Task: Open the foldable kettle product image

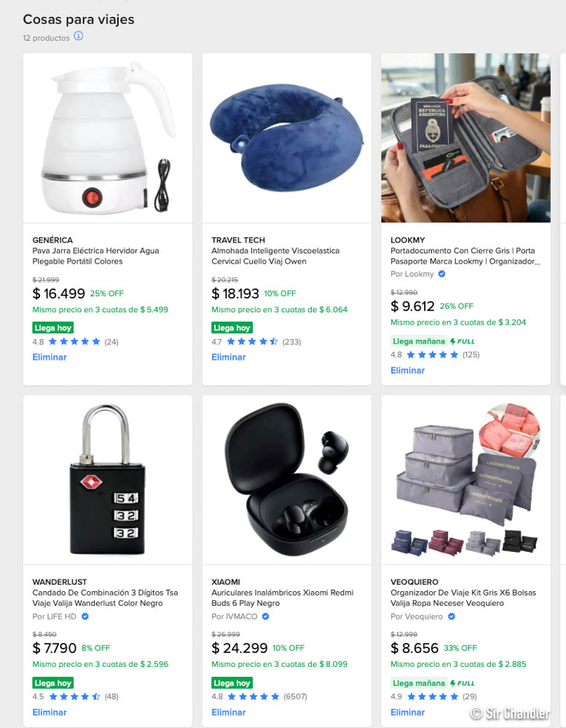Action: 108,138
